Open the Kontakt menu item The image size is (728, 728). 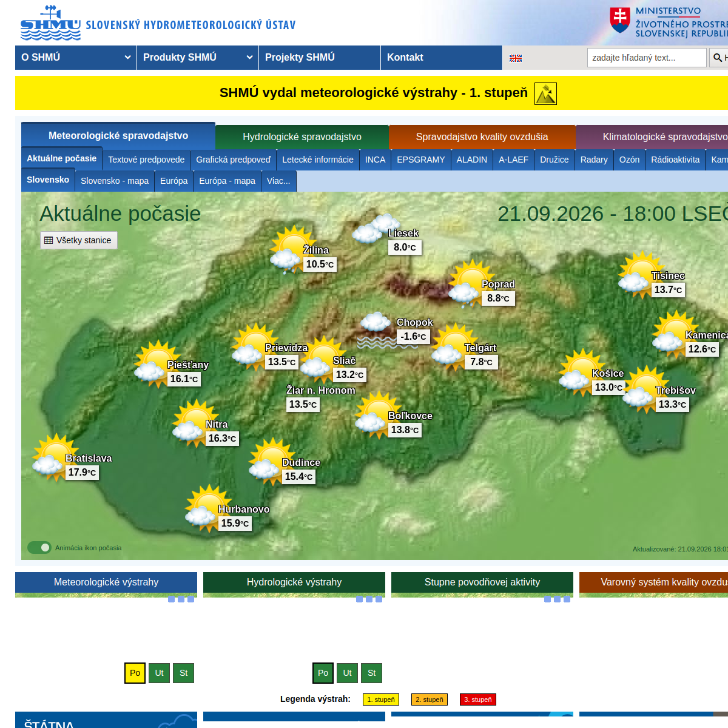[x=442, y=58]
